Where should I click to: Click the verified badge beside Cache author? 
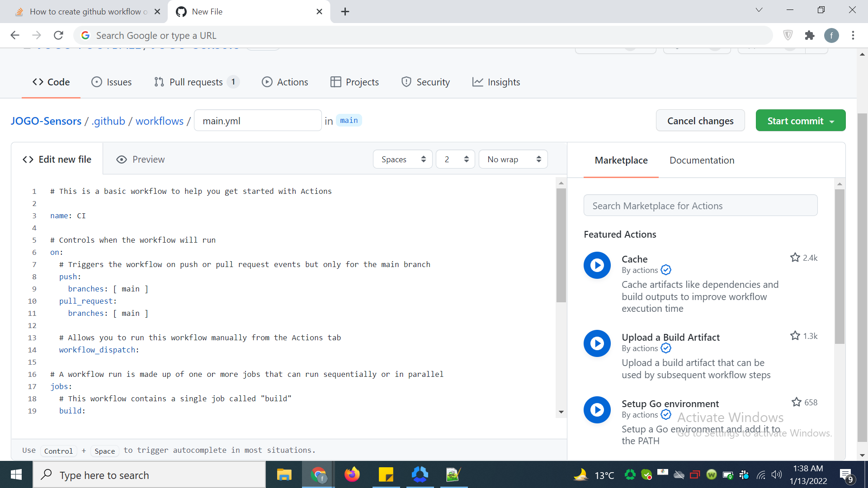(666, 270)
